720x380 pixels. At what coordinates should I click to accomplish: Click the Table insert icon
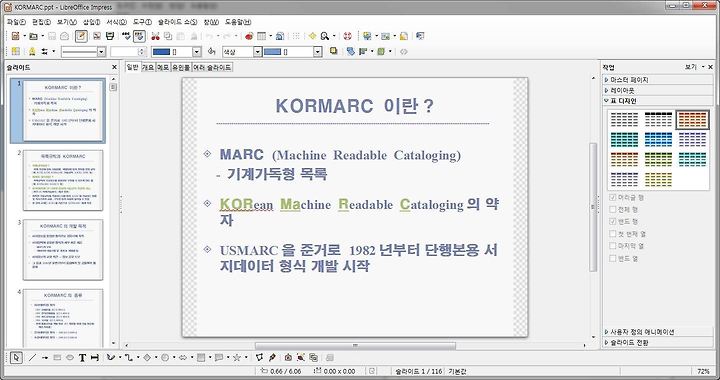click(x=261, y=36)
